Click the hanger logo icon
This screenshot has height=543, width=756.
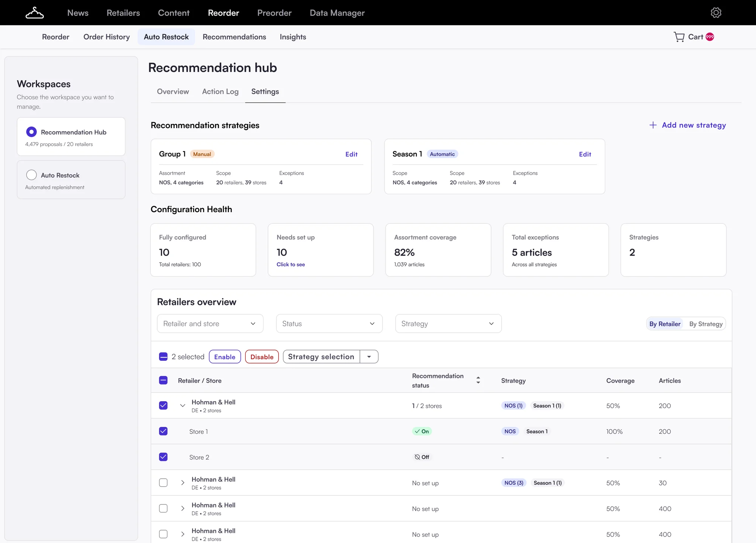pos(34,13)
